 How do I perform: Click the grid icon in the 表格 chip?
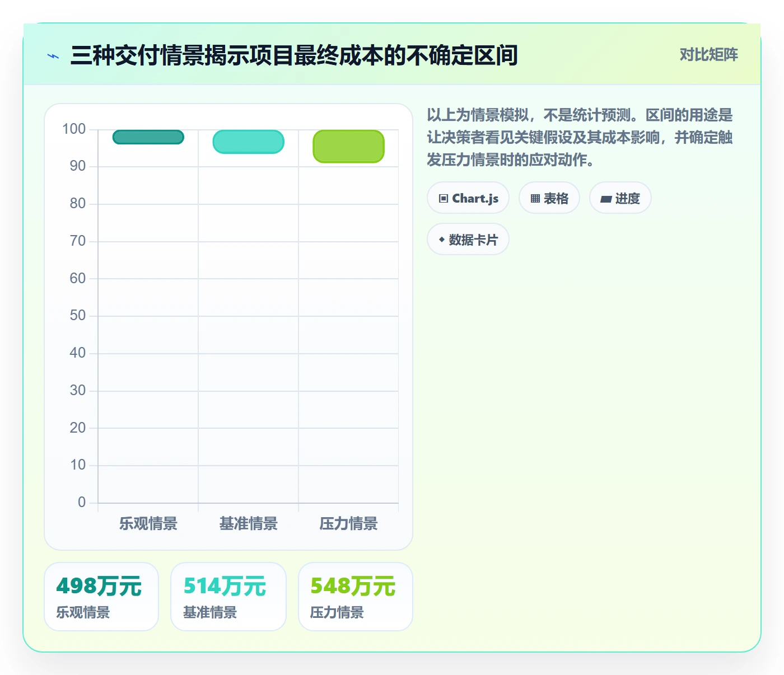click(535, 199)
